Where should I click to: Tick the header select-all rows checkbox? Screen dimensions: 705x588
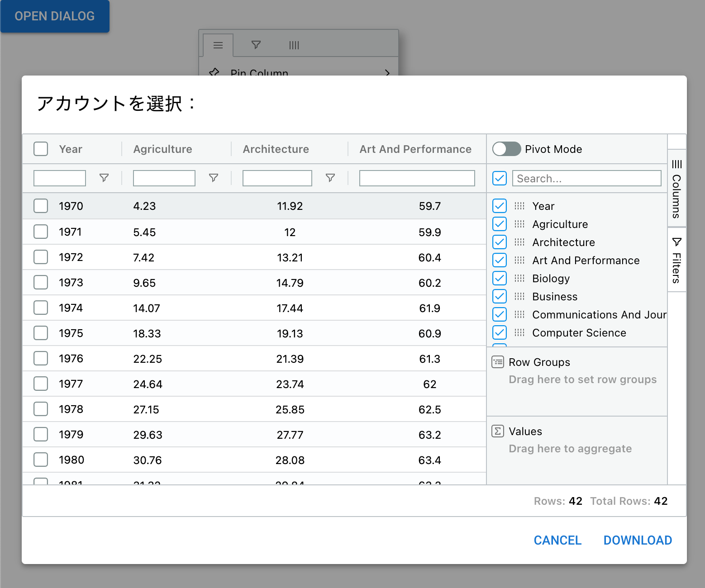(41, 149)
